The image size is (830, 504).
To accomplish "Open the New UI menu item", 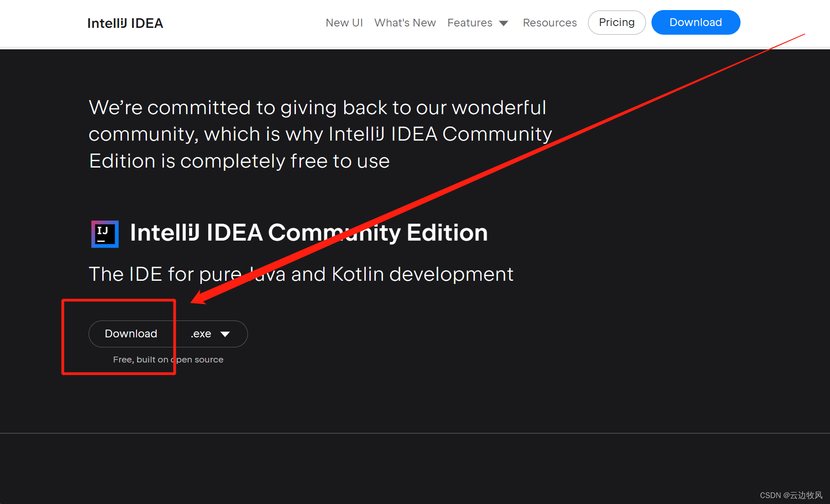I will [344, 23].
